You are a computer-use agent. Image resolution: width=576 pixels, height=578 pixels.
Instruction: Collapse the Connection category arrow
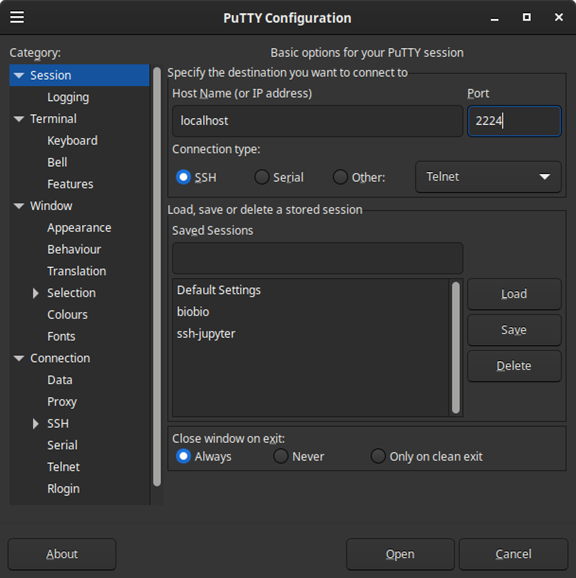[x=19, y=358]
